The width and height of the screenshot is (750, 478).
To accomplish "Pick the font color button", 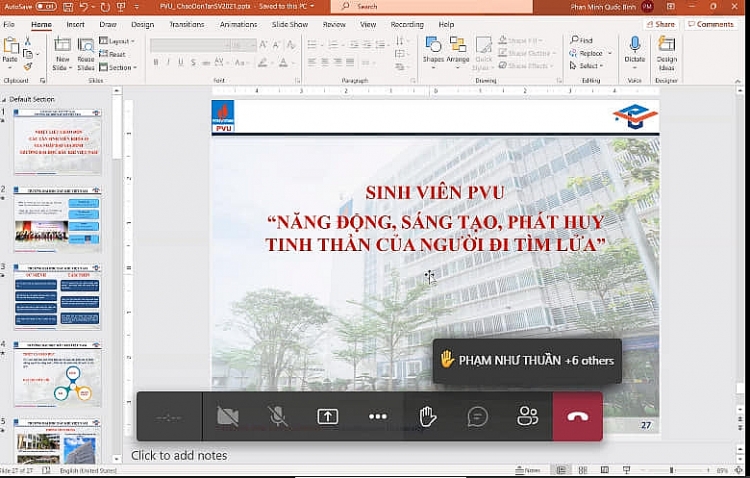I will pos(284,63).
